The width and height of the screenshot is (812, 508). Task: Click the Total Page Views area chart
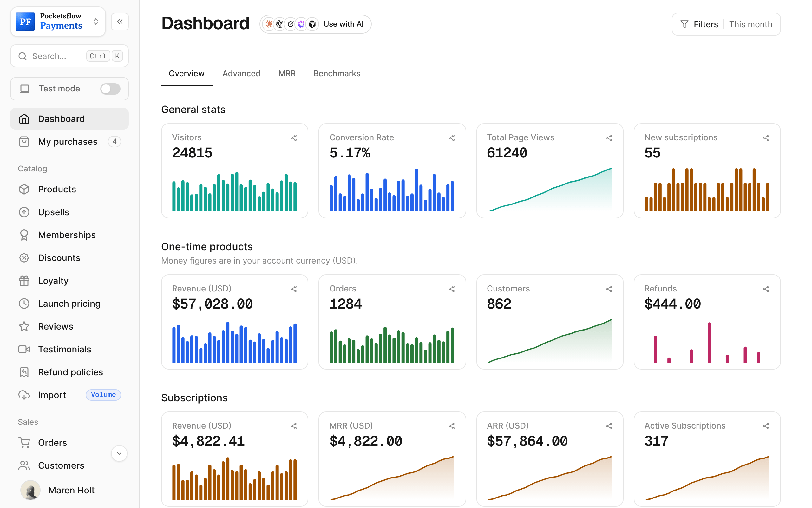pos(550,190)
